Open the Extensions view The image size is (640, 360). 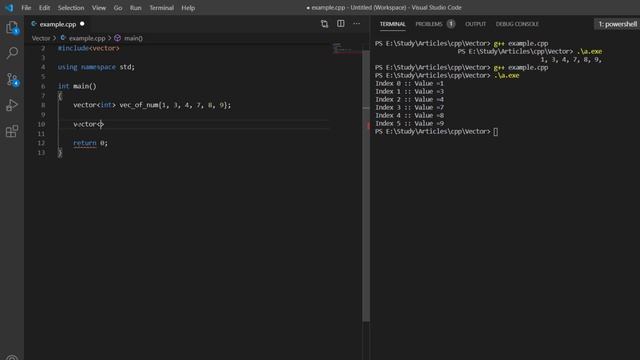(x=12, y=131)
